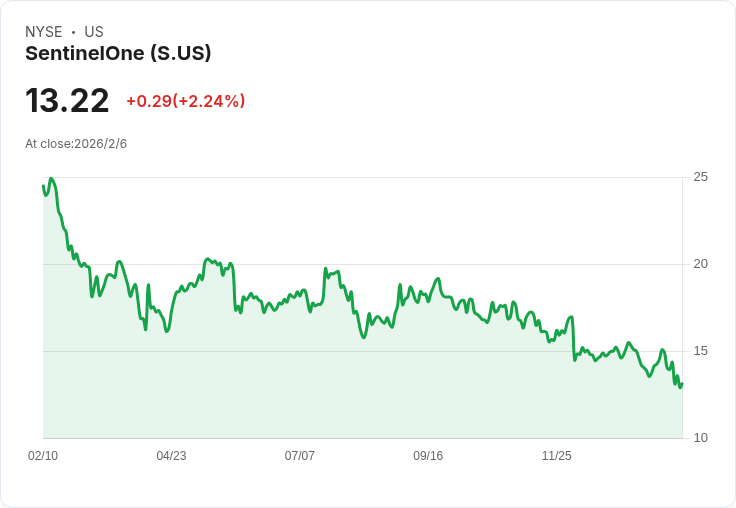Click the 20 price label on the y-axis

pyautogui.click(x=701, y=264)
